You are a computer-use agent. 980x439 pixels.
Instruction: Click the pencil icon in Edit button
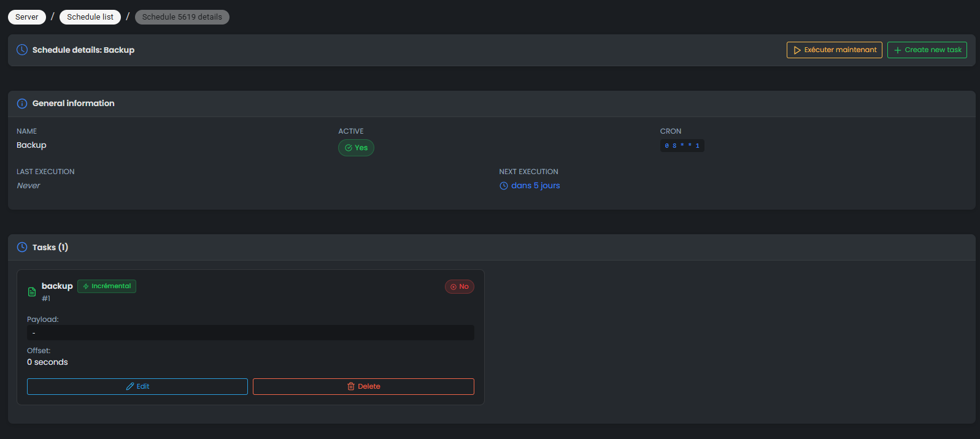point(130,386)
